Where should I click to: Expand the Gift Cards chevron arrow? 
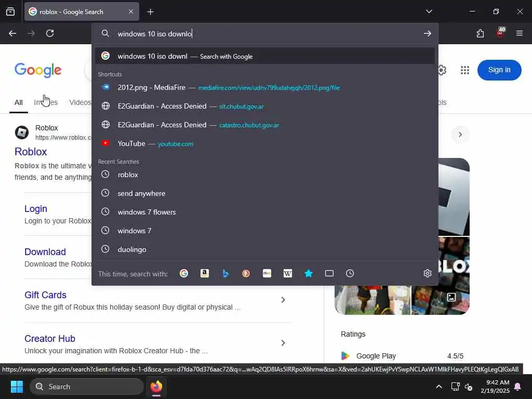[283, 300]
